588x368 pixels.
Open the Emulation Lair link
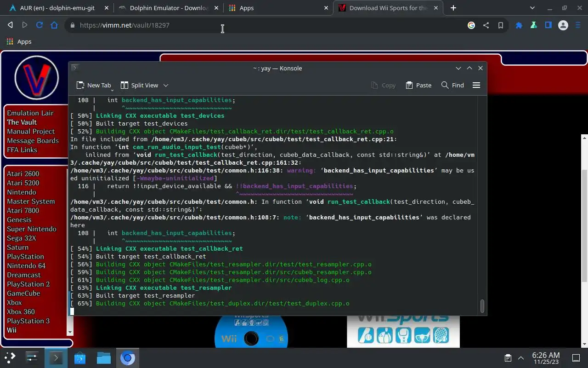click(x=30, y=113)
